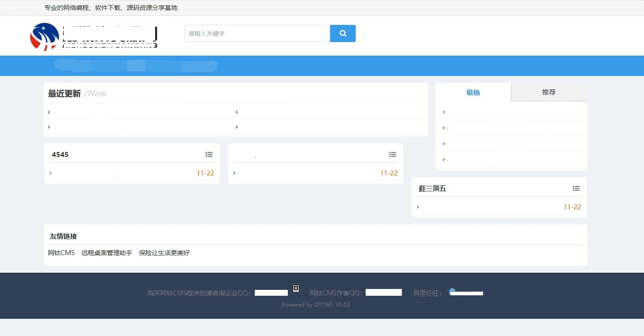Click the Powered by OTCMS V5.02 footer text
Screen dimensions: 644x336
click(x=316, y=305)
